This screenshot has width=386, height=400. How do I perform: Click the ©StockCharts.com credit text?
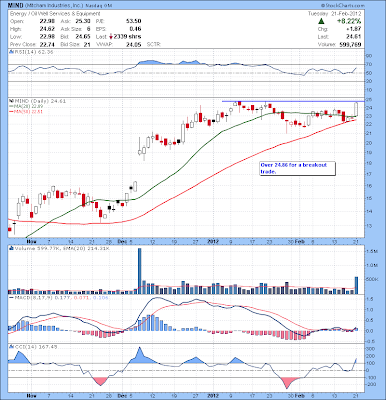click(343, 5)
